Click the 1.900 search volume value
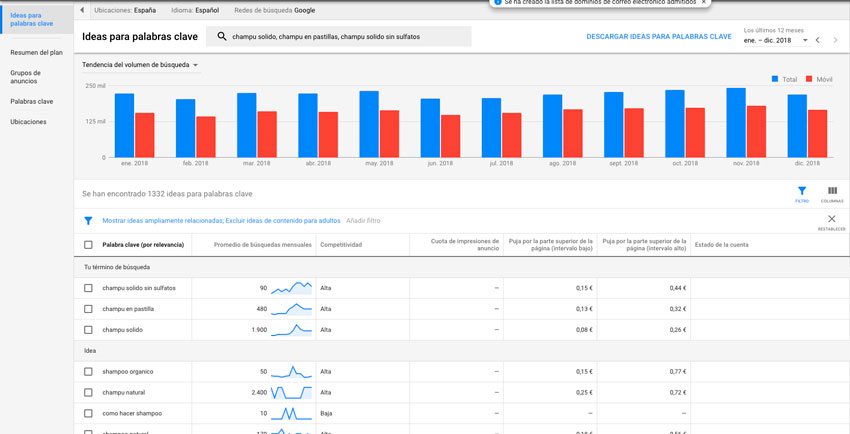Viewport: 850px width, 434px height. coord(259,330)
